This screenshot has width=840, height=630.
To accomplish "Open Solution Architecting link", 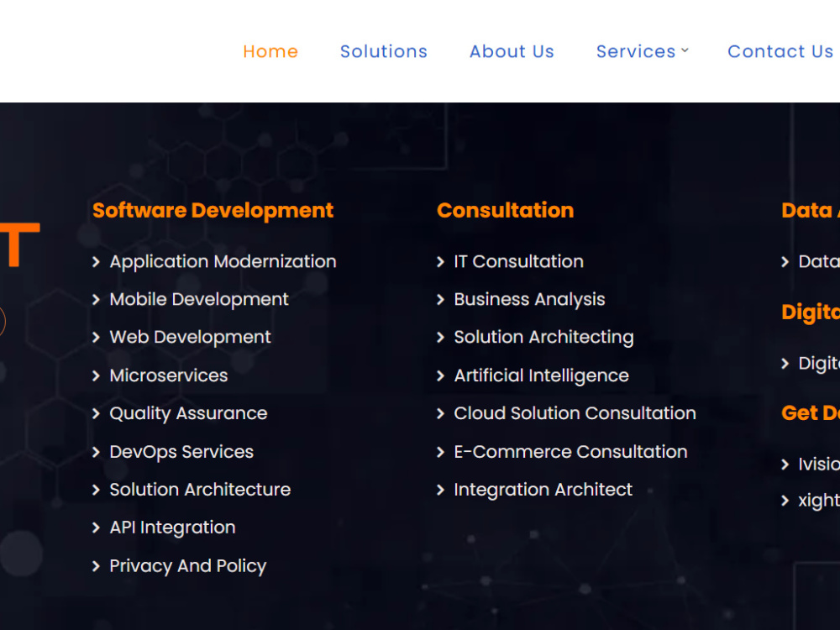I will pyautogui.click(x=543, y=337).
